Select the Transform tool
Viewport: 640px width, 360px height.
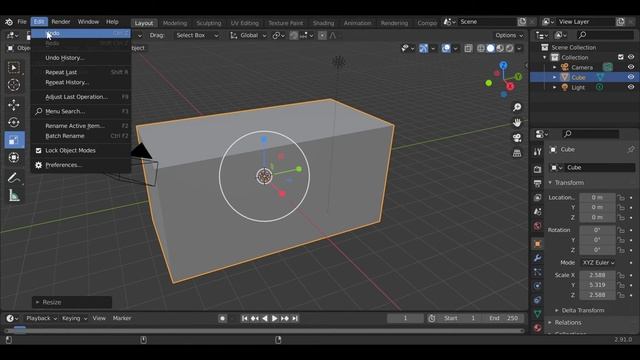14,158
